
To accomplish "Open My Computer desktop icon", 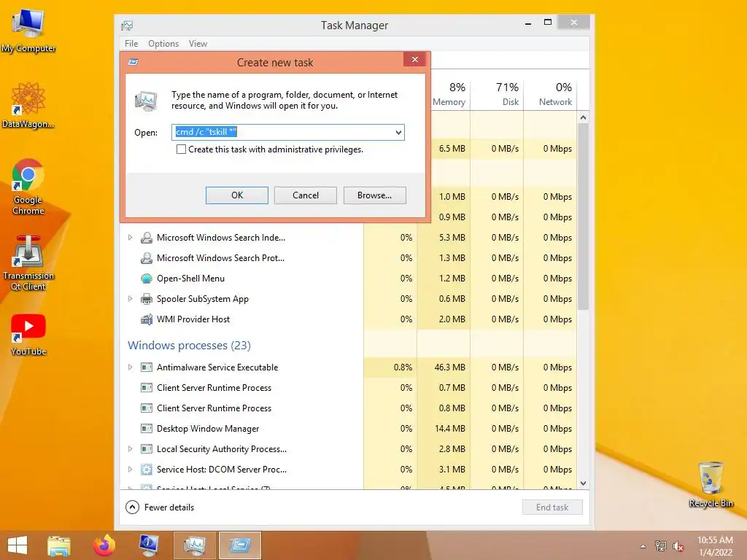I will (x=28, y=31).
